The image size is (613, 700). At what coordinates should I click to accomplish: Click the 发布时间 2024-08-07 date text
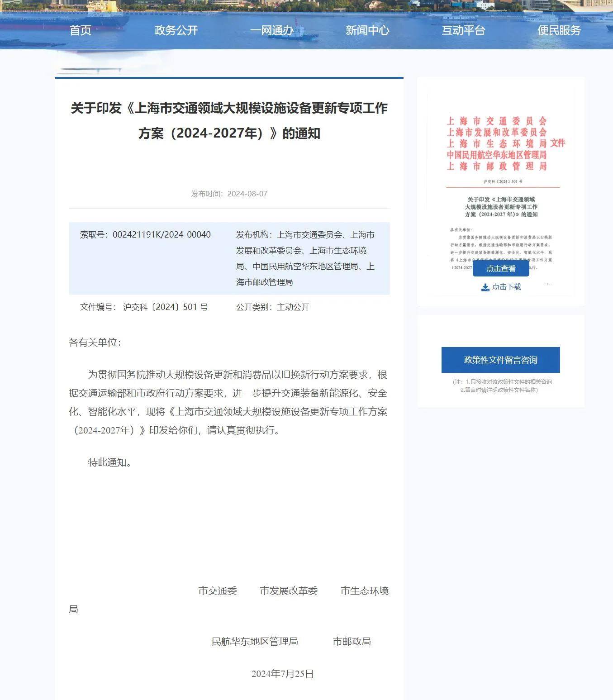click(x=229, y=194)
